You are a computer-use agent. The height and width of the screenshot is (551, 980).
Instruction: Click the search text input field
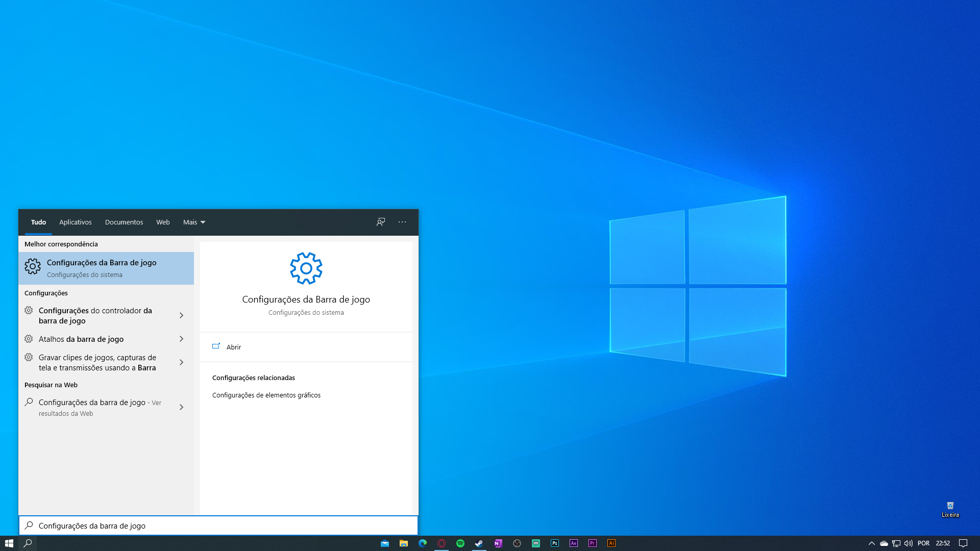pos(225,525)
